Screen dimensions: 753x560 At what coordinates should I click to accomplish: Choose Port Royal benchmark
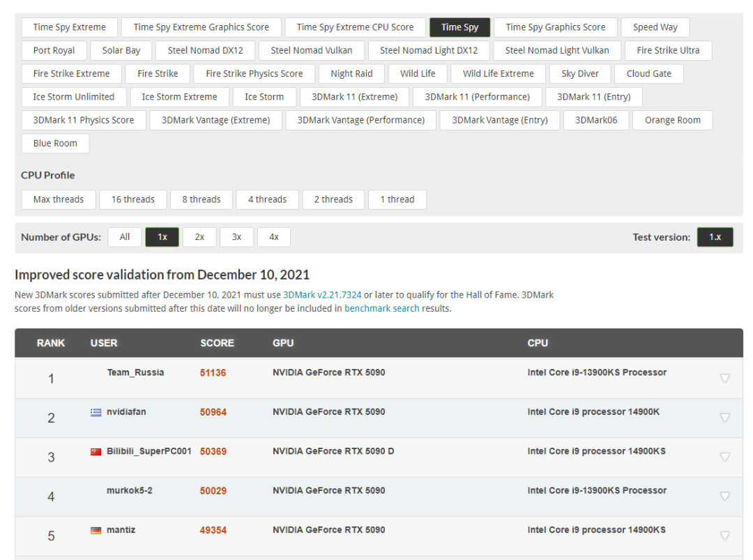point(54,50)
